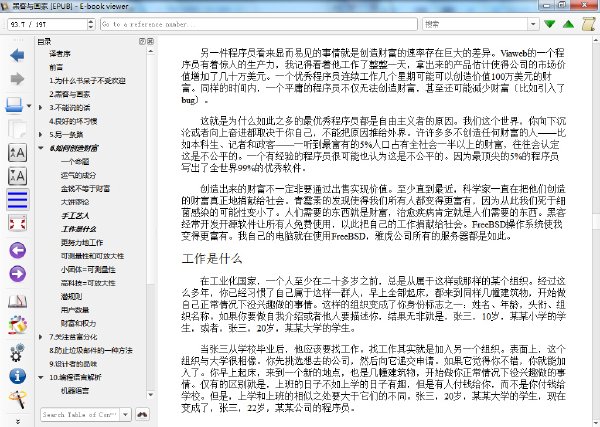600x427 pixels.
Task: Expand chapter 7.关注贫富分化
Action: (41, 337)
